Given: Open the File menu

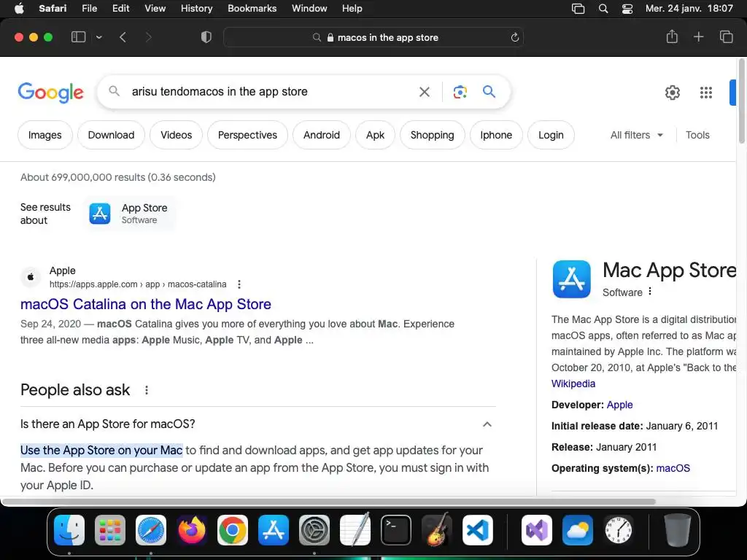Looking at the screenshot, I should (x=89, y=9).
